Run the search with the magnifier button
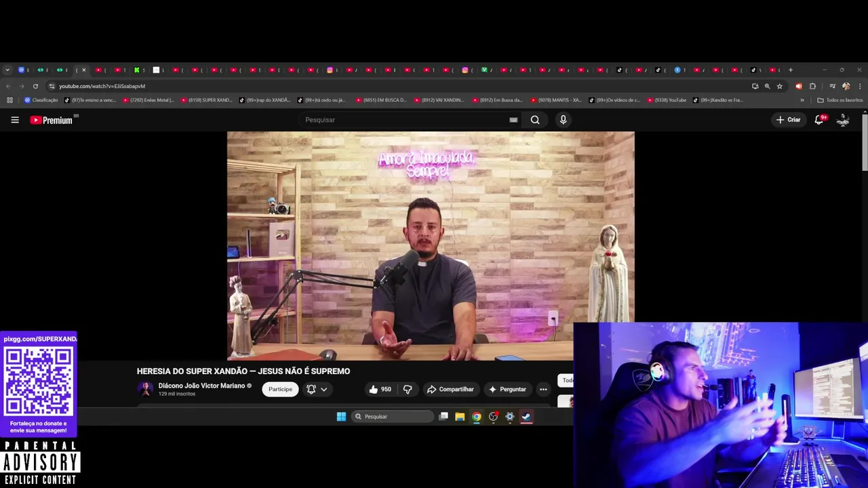The image size is (868, 488). (x=535, y=120)
